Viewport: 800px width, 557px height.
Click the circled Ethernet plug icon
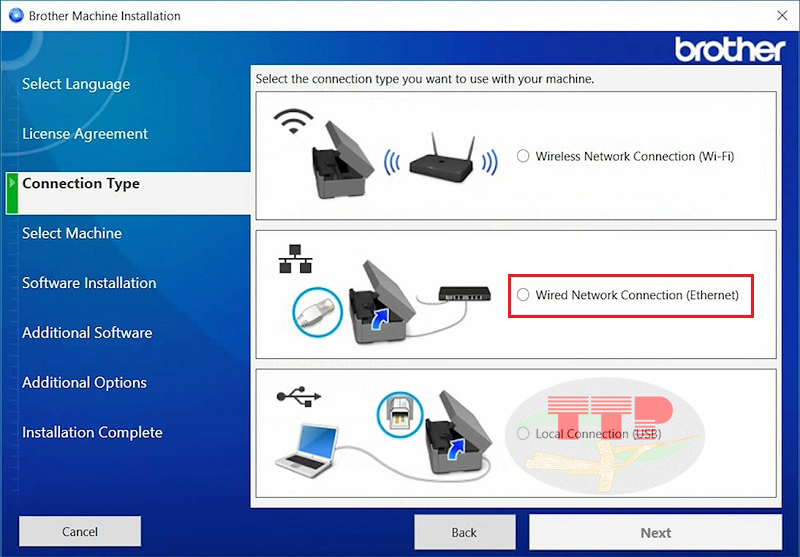coord(317,312)
